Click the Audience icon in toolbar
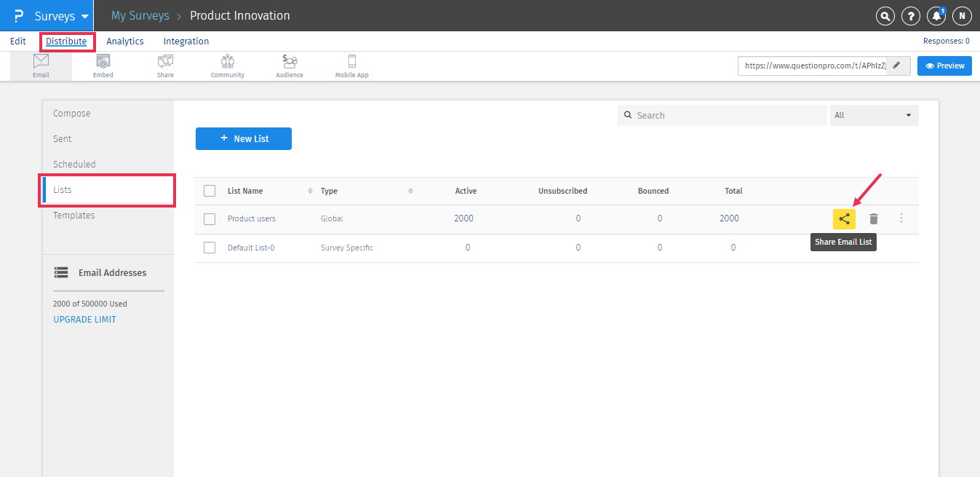 [290, 66]
